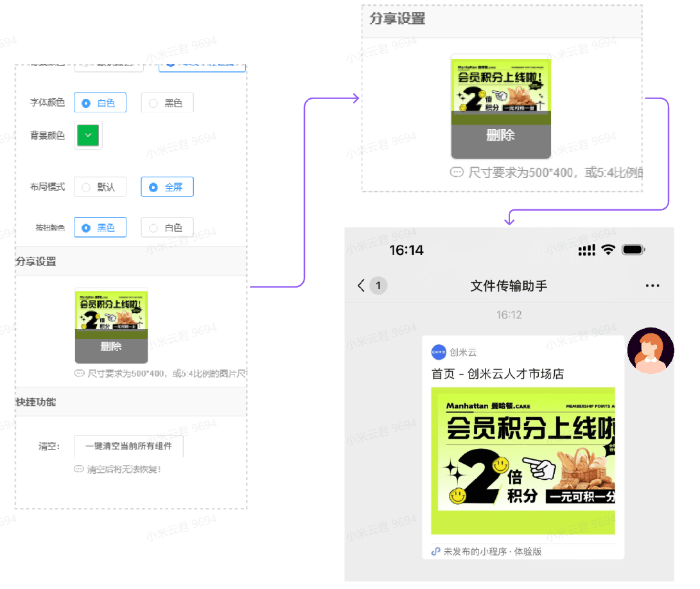Choose 默认 layout mode
Image resolution: width=700 pixels, height=589 pixels.
coord(100,187)
